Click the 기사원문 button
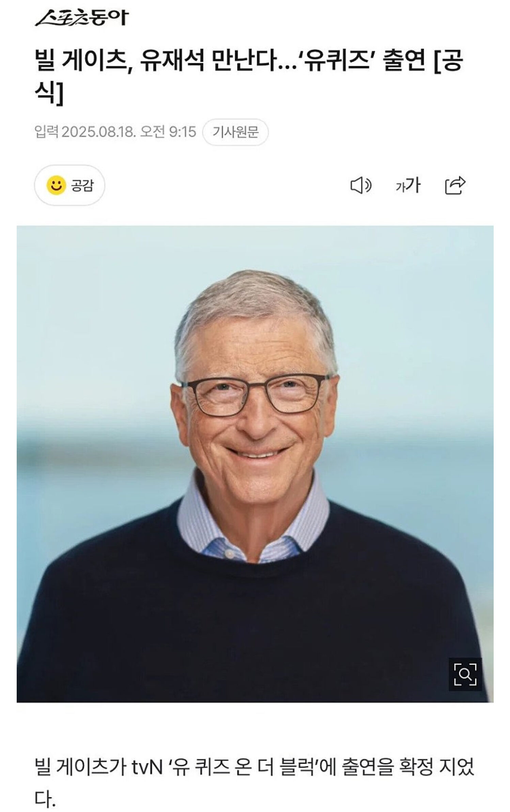The height and width of the screenshot is (812, 510). 235,132
